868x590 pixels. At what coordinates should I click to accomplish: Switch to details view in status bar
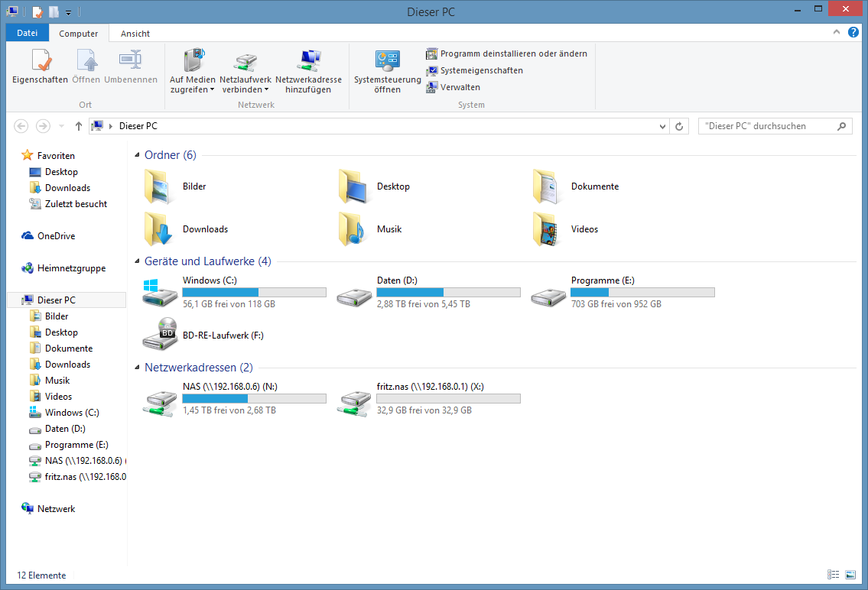pos(834,575)
